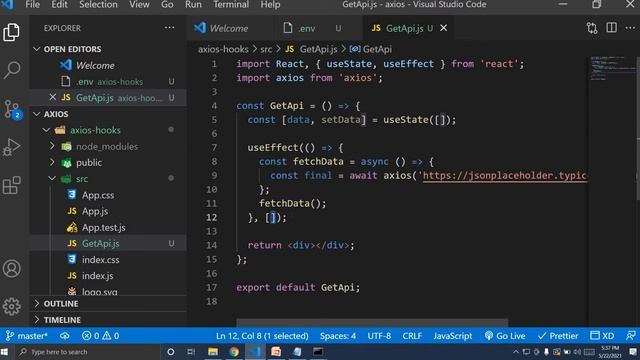The image size is (640, 360).
Task: Open File Explorer from taskbar
Action: pos(213,351)
